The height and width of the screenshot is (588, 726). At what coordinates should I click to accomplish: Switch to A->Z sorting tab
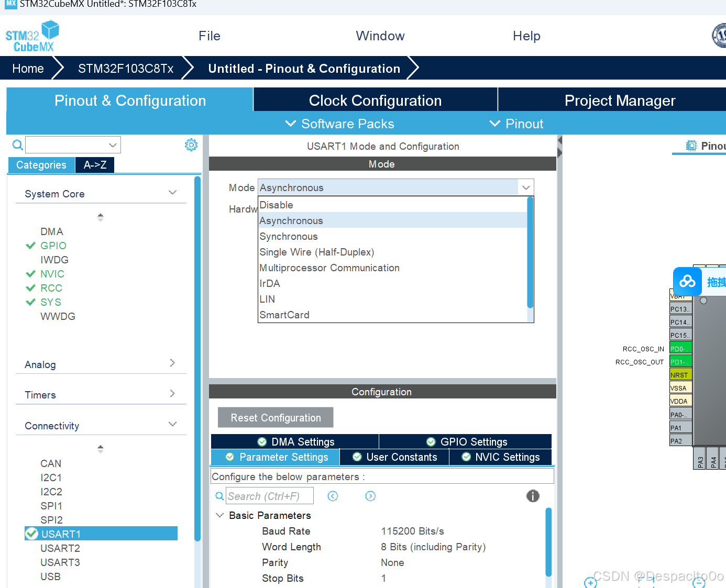(x=95, y=164)
